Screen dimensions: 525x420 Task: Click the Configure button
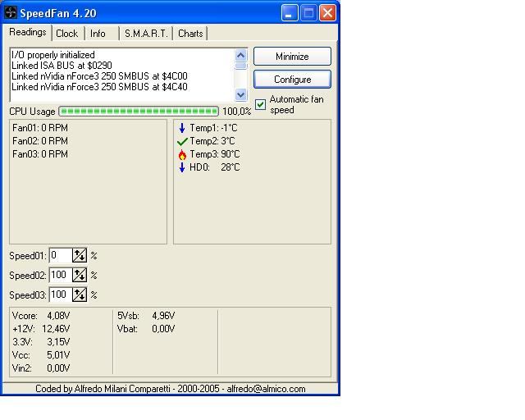[292, 80]
